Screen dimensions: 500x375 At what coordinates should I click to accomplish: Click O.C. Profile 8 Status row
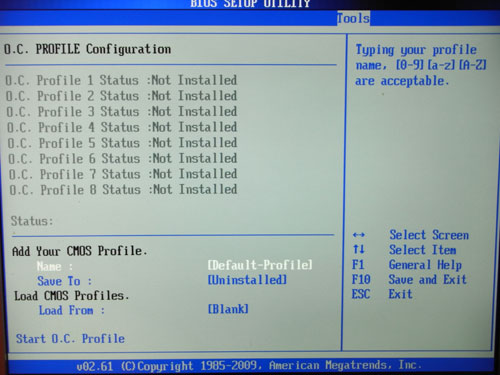click(x=124, y=190)
